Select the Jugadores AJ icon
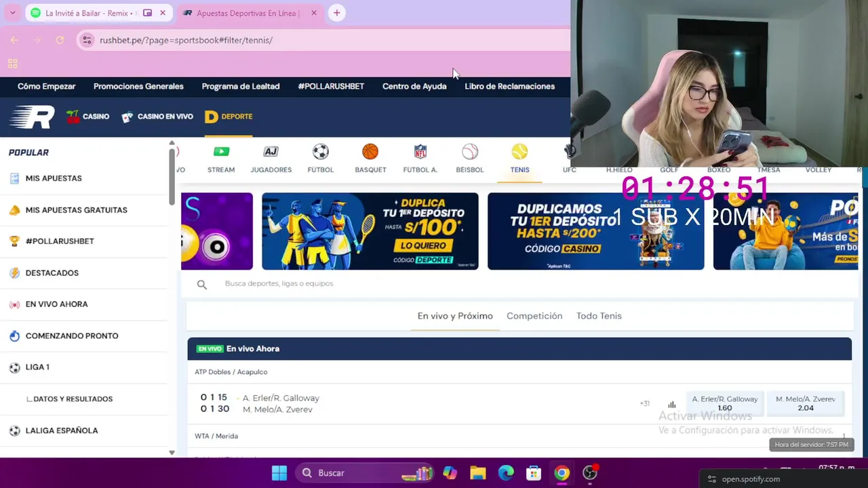The image size is (868, 488). (271, 152)
